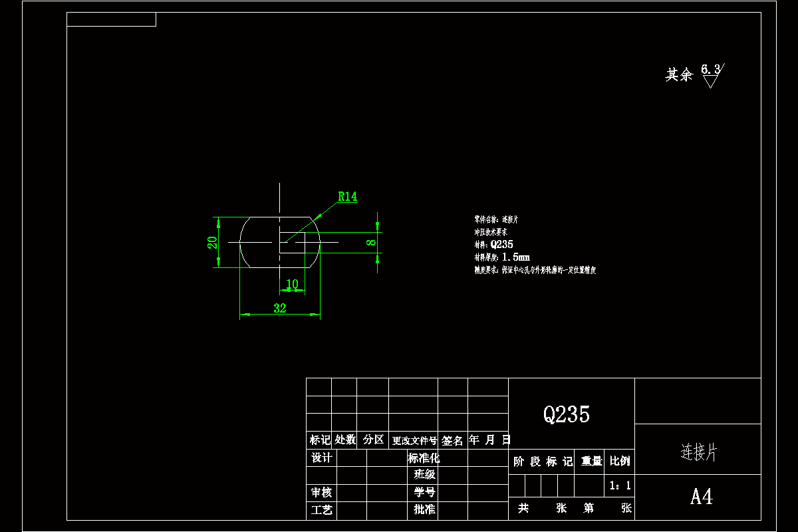Click the 'R14' radius dimension label
This screenshot has width=798, height=532.
(x=347, y=196)
